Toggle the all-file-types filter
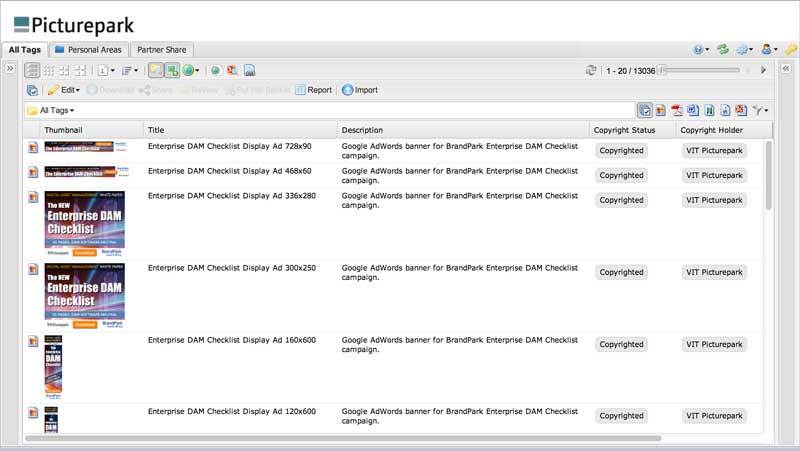800x451 pixels. click(645, 110)
